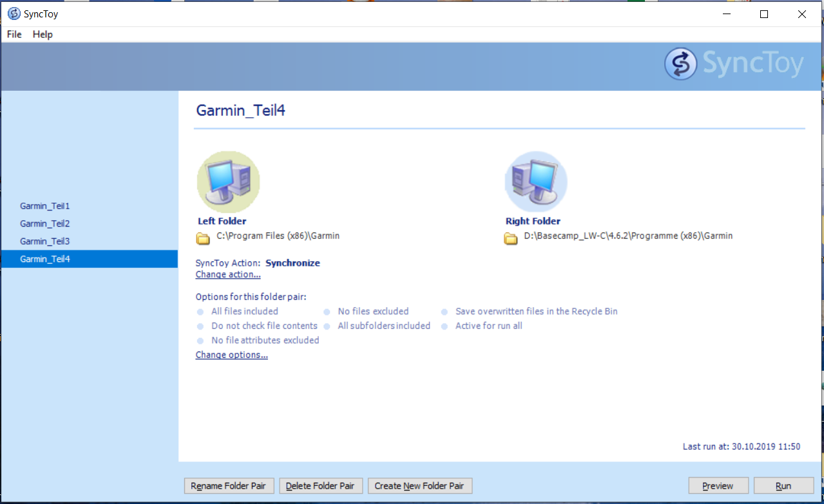Click the Left Folder computer icon
Screen dimensions: 824x504
[x=228, y=182]
